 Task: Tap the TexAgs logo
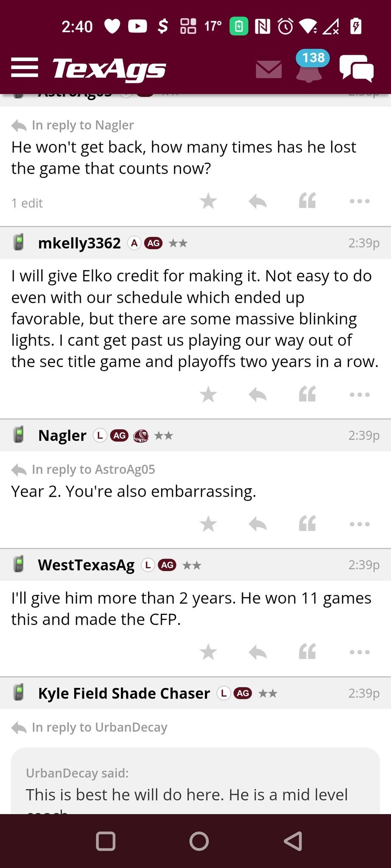[109, 69]
